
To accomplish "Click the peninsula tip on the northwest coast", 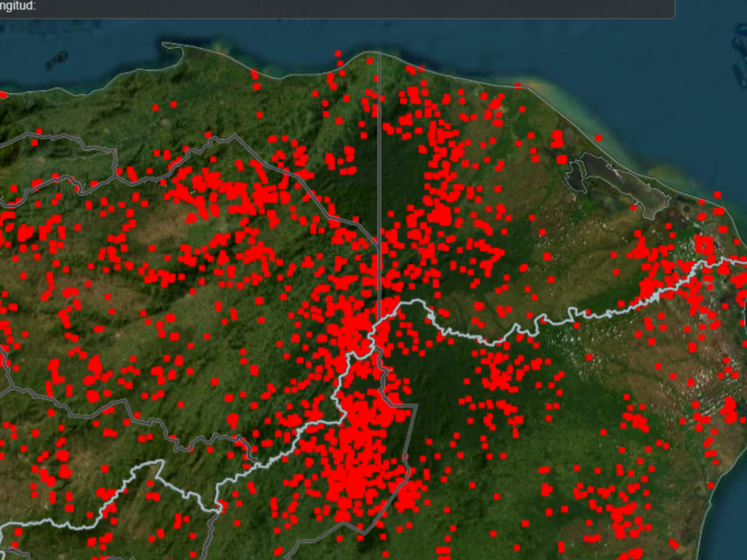I will 167,44.
